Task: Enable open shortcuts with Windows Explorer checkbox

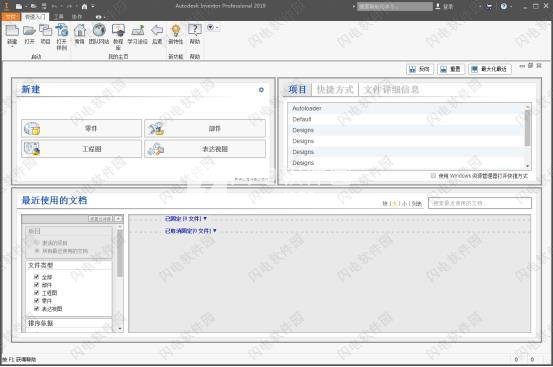Action: click(x=433, y=176)
